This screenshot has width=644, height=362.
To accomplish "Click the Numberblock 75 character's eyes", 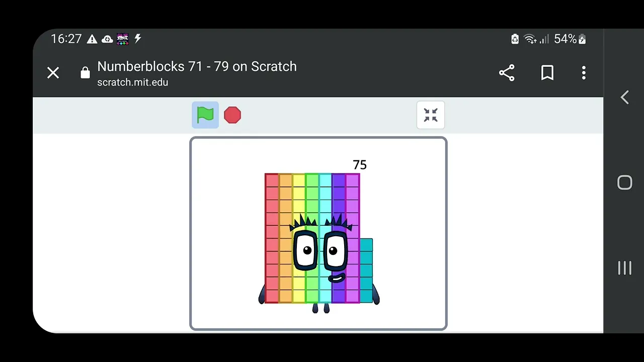I will (321, 250).
